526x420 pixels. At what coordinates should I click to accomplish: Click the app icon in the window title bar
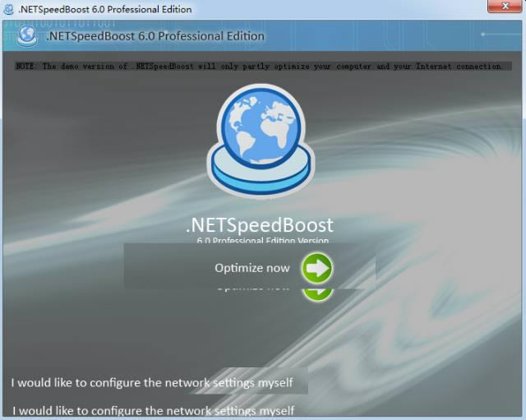click(x=8, y=9)
